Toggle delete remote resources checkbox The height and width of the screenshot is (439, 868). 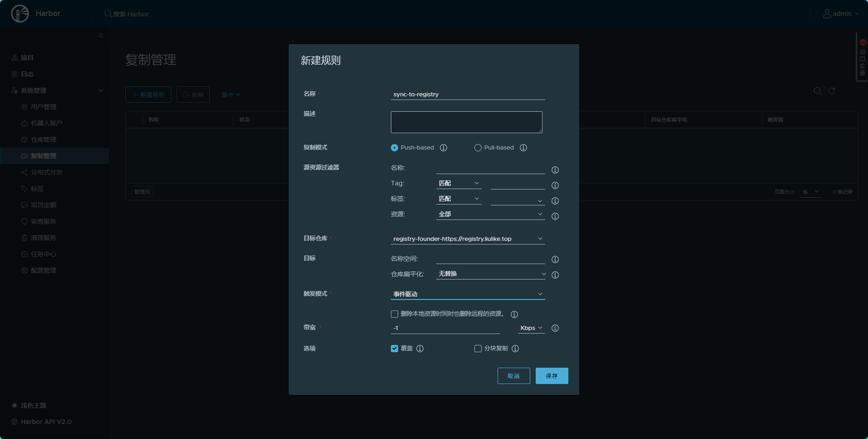(395, 314)
